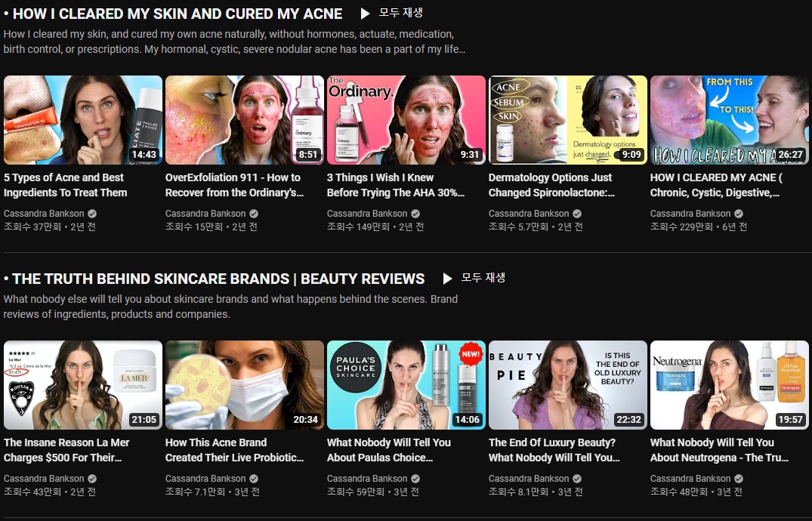Click verified badge under Luxury Beauty video
Image resolution: width=812 pixels, height=521 pixels.
click(x=577, y=479)
